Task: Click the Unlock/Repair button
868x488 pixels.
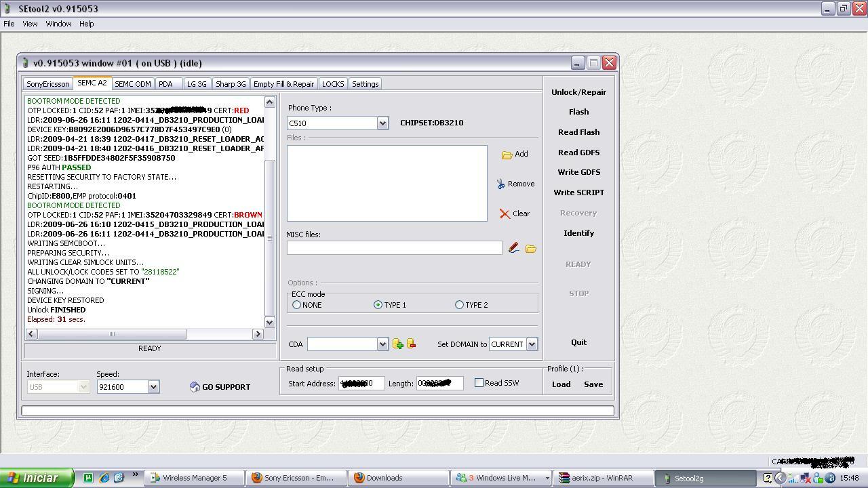Action: [578, 92]
